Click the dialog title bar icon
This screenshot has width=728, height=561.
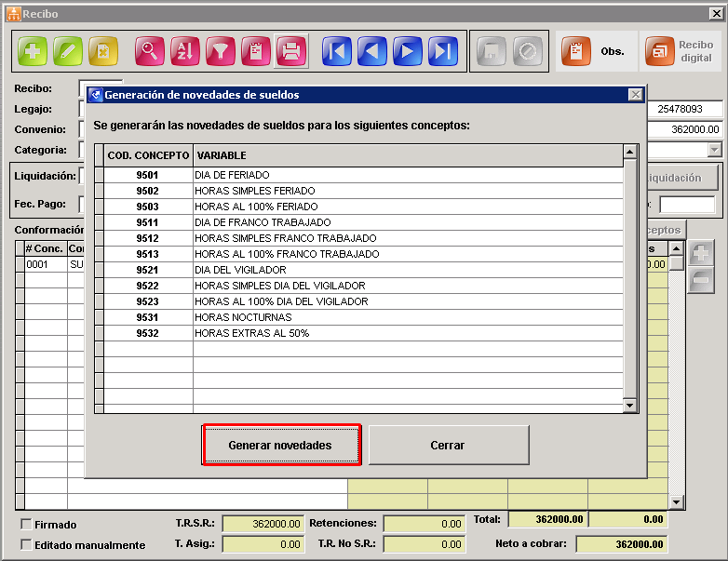[96, 95]
